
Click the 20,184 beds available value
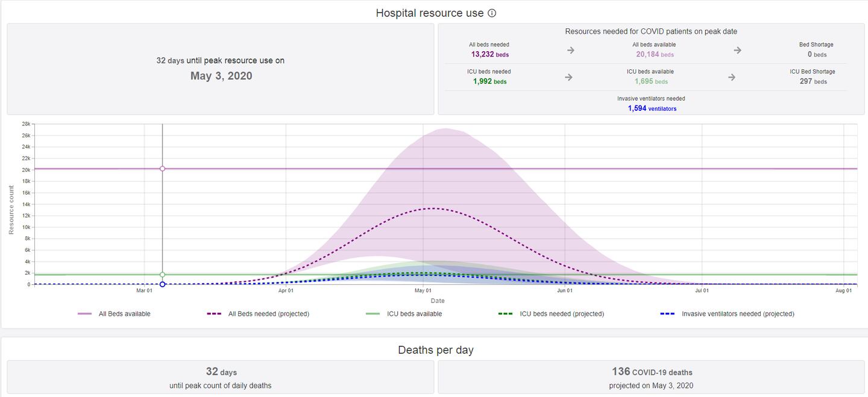pyautogui.click(x=654, y=54)
